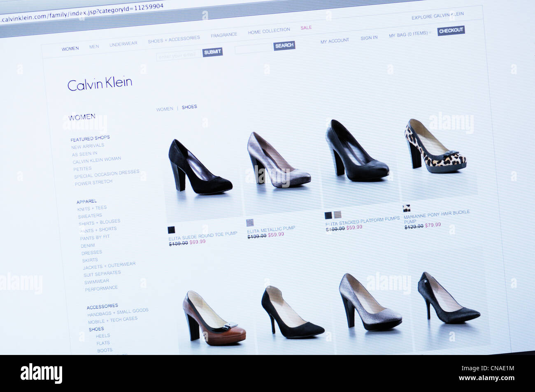Click Elita Suede Round Toe Pump title
Image resolution: width=535 pixels, height=392 pixels.
(x=203, y=236)
